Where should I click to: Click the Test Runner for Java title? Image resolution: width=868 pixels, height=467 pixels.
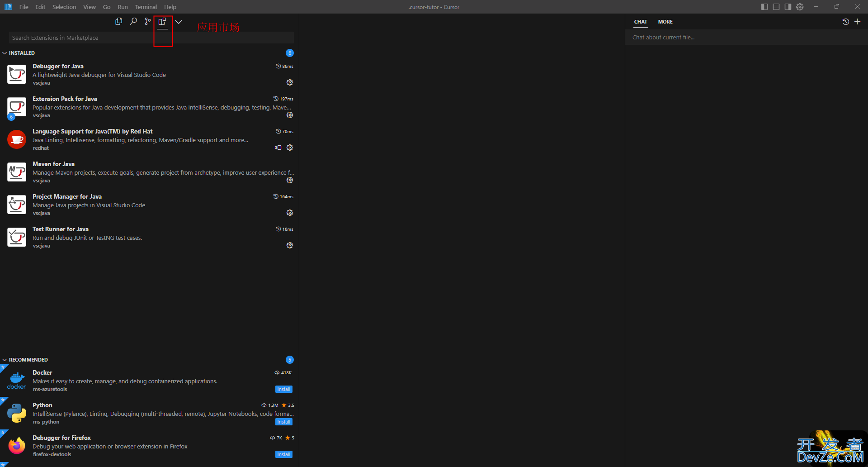point(61,229)
